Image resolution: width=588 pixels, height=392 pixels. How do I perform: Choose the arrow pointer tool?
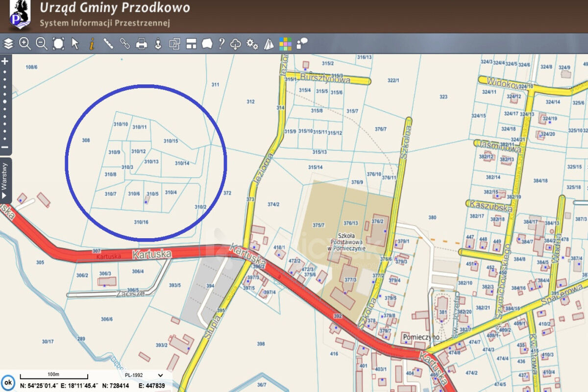74,44
